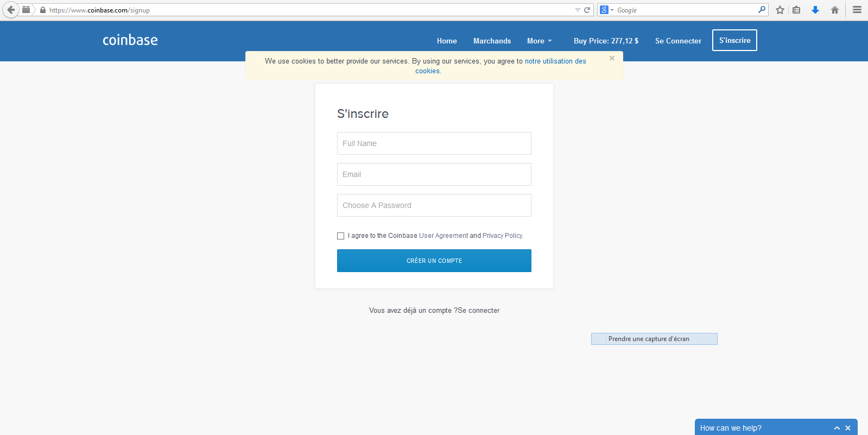Click the tab groups icon beside the back button
The width and height of the screenshot is (868, 435).
click(x=26, y=9)
